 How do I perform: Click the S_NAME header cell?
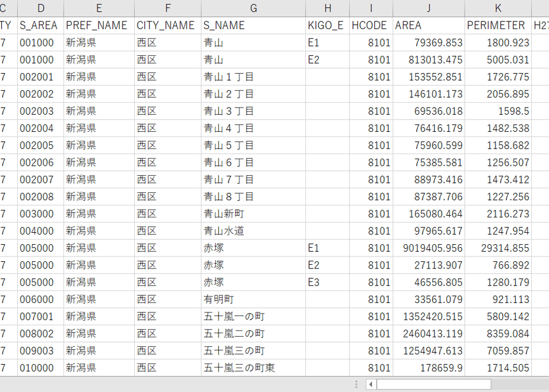tap(254, 26)
